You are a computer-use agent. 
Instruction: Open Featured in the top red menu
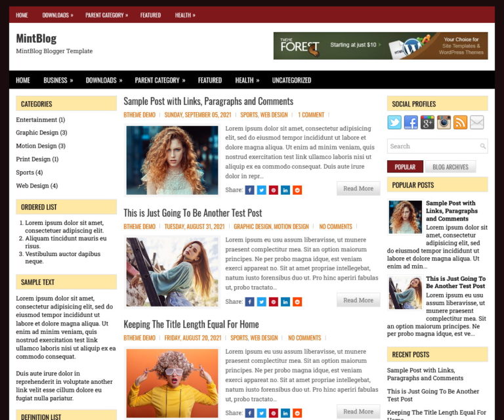[150, 15]
